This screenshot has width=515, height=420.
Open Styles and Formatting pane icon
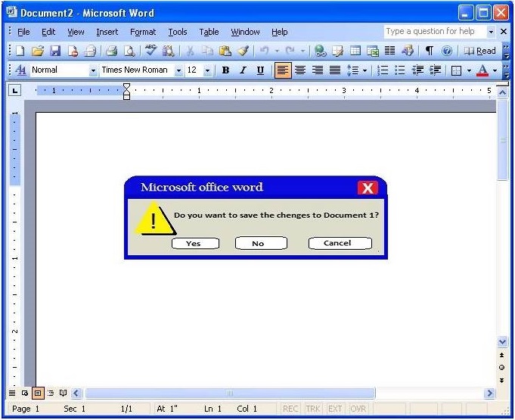click(x=20, y=70)
